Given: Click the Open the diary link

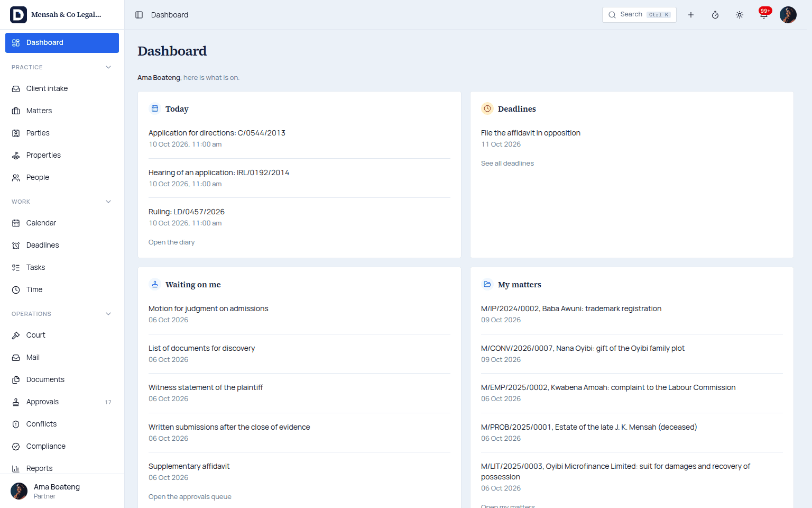Looking at the screenshot, I should 171,242.
